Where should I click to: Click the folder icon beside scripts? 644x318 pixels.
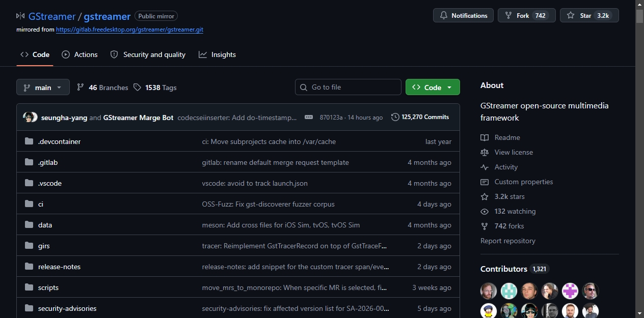(x=29, y=287)
